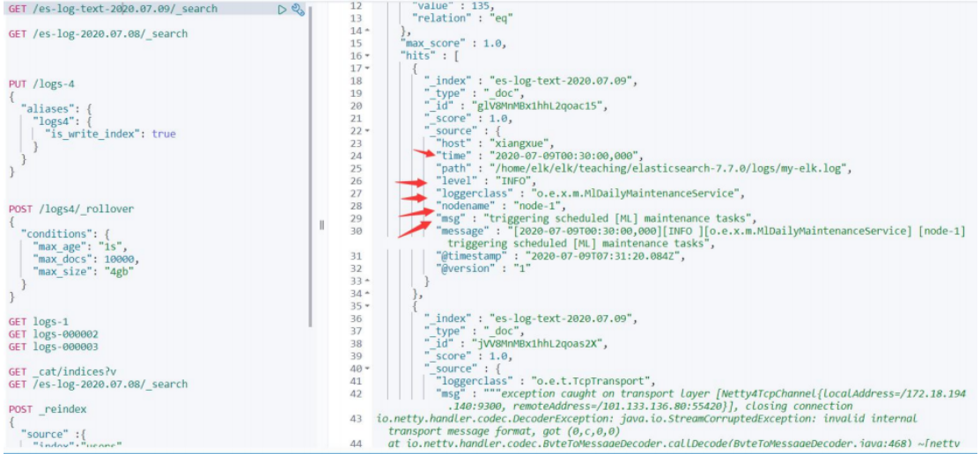Click the "message" field on line 30
The image size is (980, 454).
(x=701, y=237)
